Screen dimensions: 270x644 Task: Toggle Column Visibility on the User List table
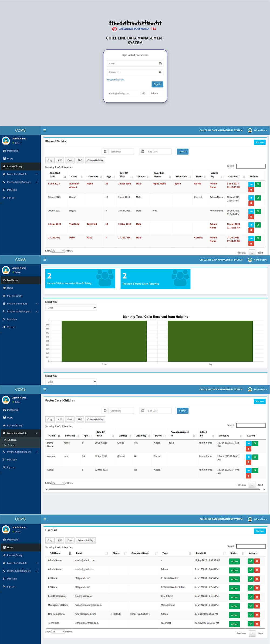pos(86,540)
